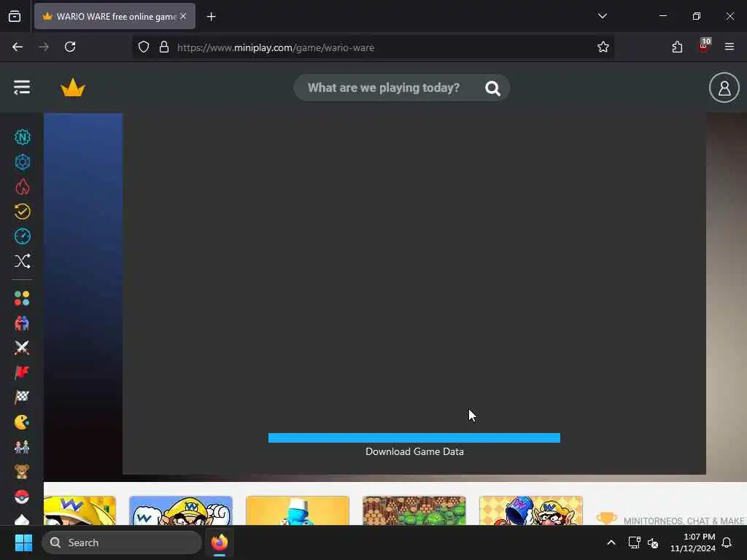Image resolution: width=747 pixels, height=560 pixels.
Task: Open the crossed swords category icon
Action: pyautogui.click(x=22, y=348)
